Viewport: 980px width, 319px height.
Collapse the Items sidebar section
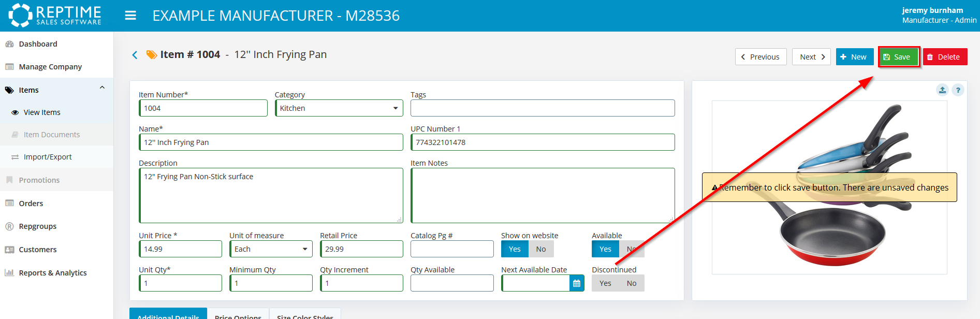(x=102, y=88)
